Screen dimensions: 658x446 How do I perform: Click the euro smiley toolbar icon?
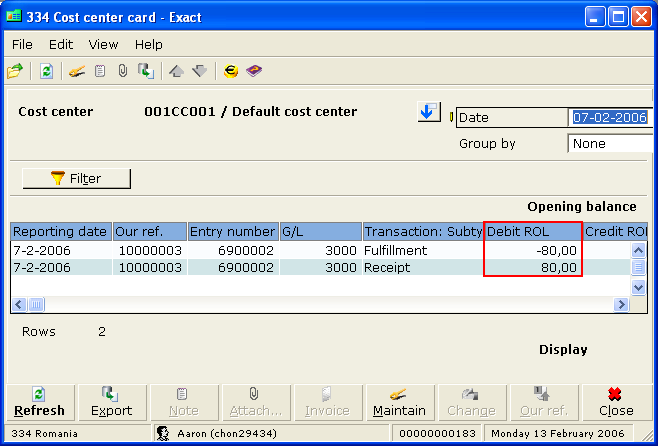coord(231,71)
